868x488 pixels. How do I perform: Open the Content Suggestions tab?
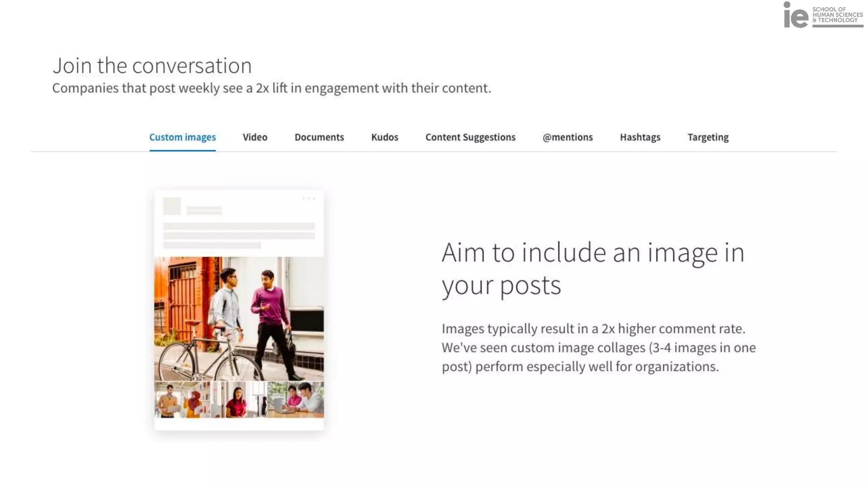470,137
